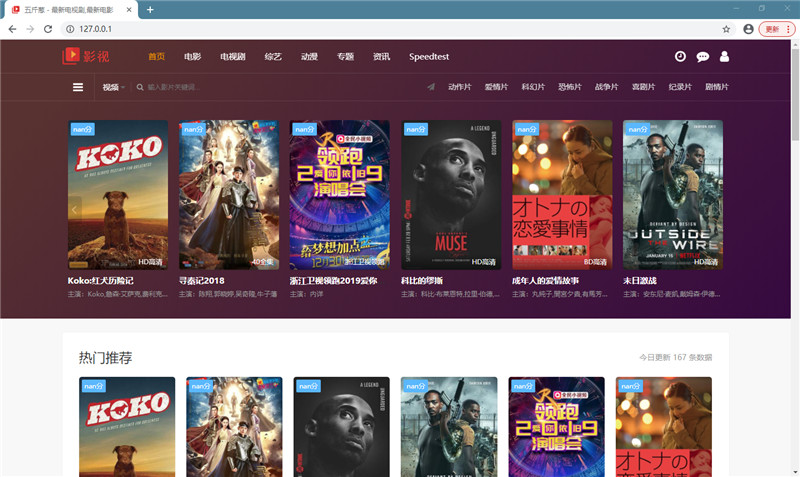Image resolution: width=800 pixels, height=477 pixels.
Task: Open the Koko banner poster
Action: point(118,195)
